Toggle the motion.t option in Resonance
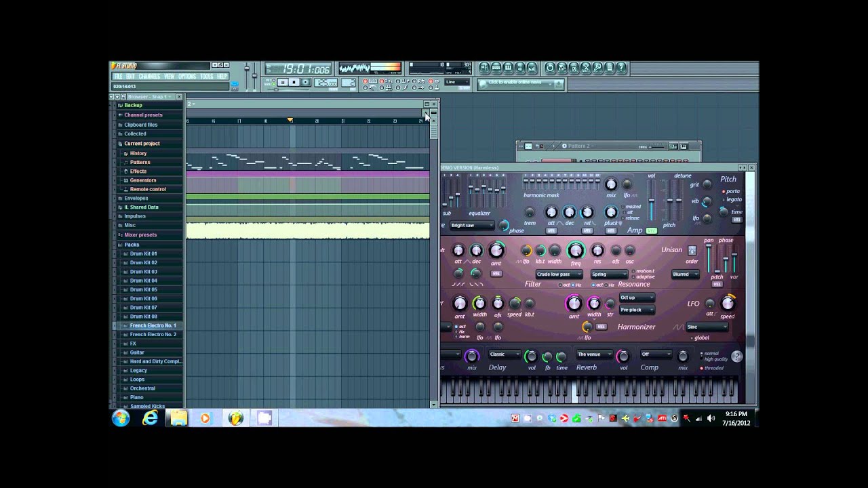The image size is (868, 488). (643, 271)
